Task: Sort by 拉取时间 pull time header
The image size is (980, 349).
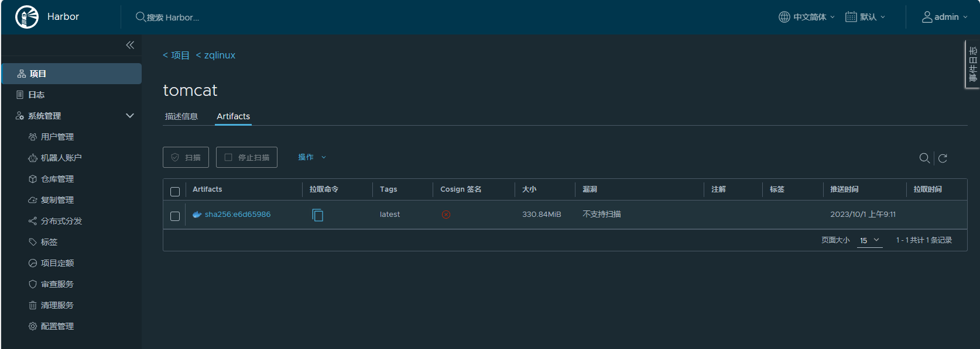Action: [928, 189]
